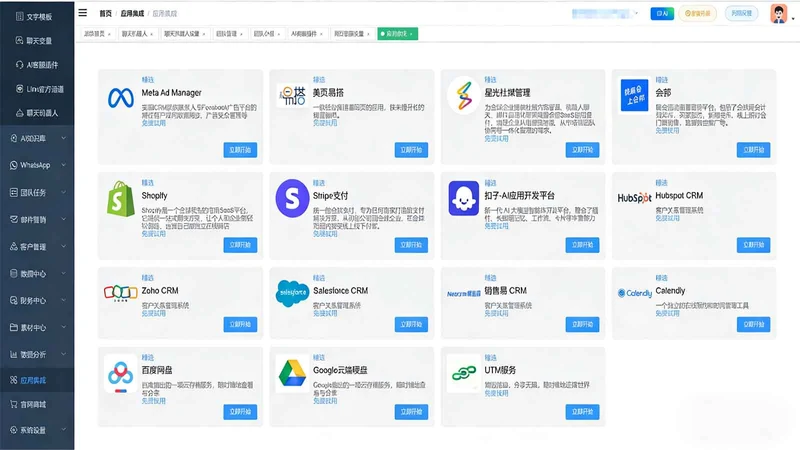Click the blue AI button in header
Viewport: 800px width, 450px height.
[x=662, y=13]
